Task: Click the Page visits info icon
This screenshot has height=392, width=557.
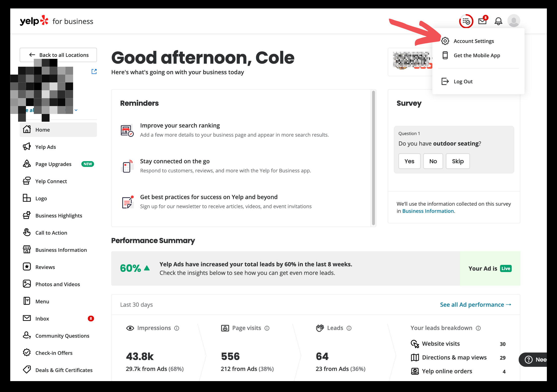Action: click(x=267, y=328)
